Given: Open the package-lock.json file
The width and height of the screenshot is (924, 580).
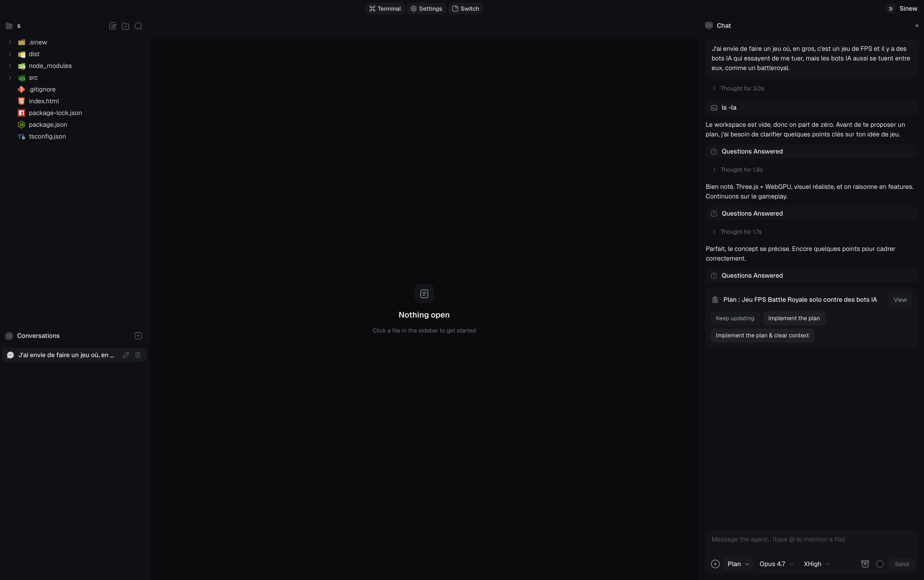Looking at the screenshot, I should (55, 113).
